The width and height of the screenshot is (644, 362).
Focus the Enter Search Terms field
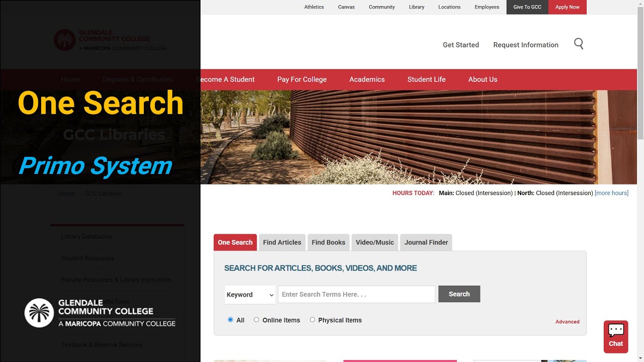point(357,295)
